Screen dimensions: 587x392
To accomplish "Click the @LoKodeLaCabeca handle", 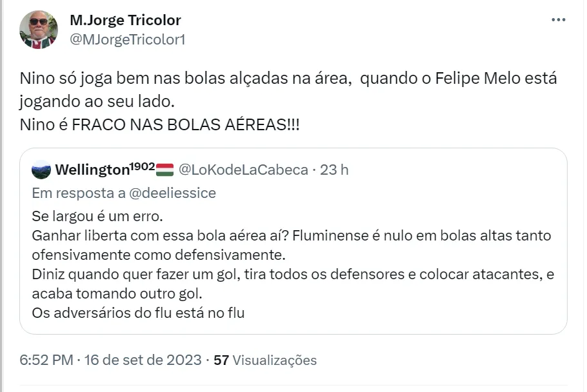I will [x=243, y=170].
